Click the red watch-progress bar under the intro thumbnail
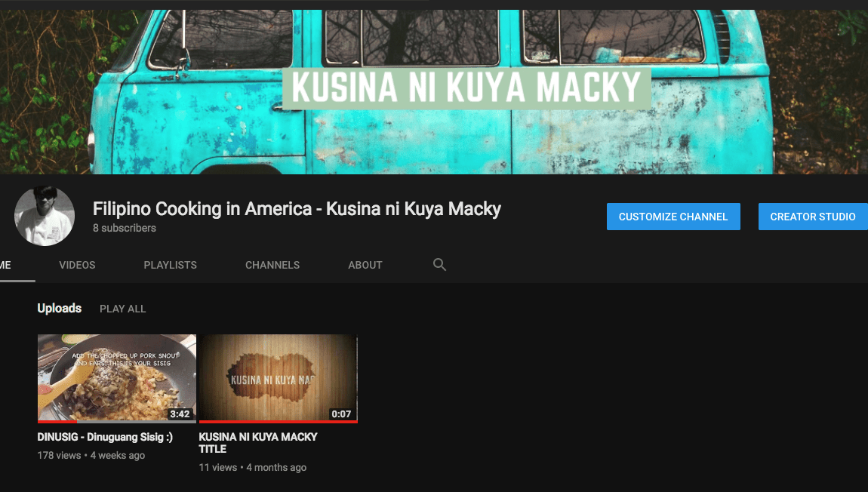Viewport: 868px width, 492px height. pos(278,422)
